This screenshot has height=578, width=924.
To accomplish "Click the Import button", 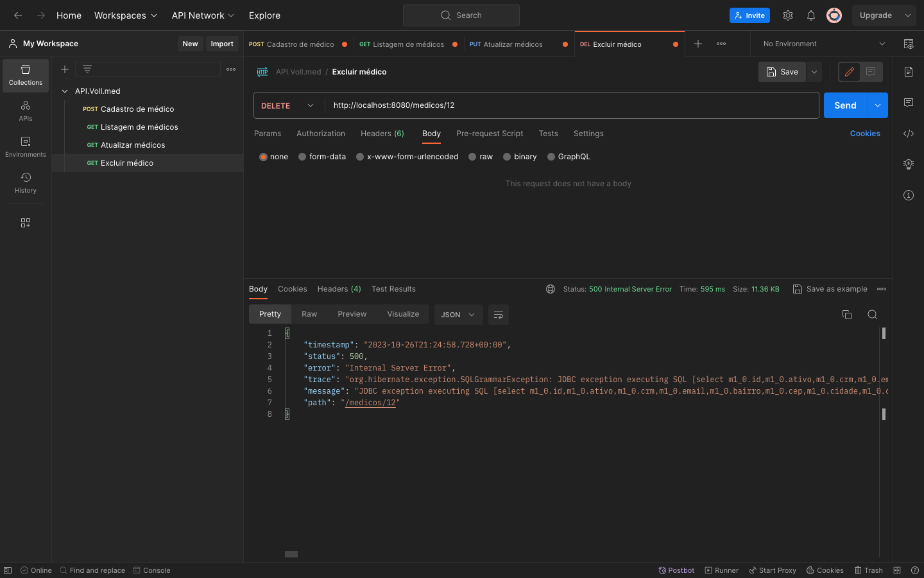I will point(222,44).
